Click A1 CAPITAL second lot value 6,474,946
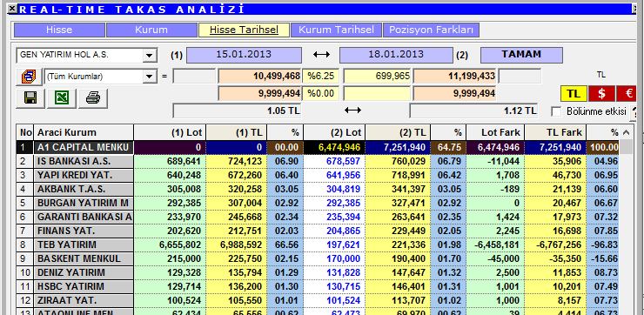 click(x=334, y=147)
